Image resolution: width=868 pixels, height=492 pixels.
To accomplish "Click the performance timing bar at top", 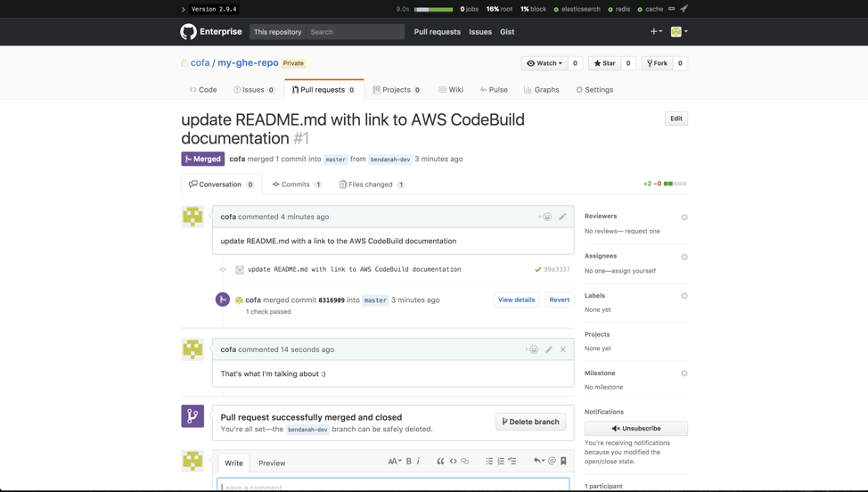I will pyautogui.click(x=433, y=10).
